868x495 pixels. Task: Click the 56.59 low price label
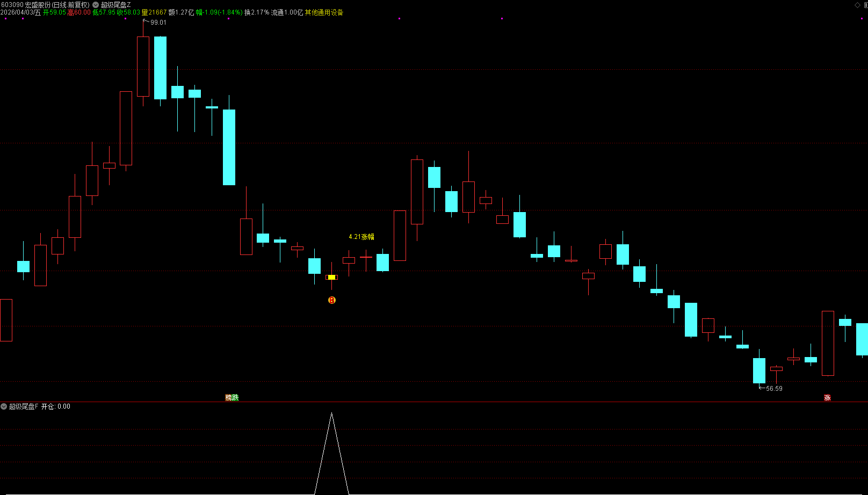pyautogui.click(x=774, y=389)
